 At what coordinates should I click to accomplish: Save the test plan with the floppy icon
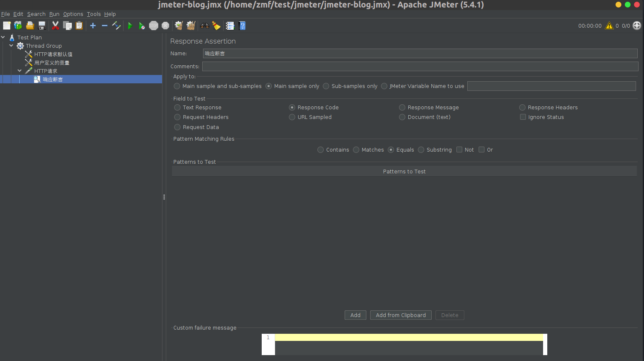[x=41, y=26]
